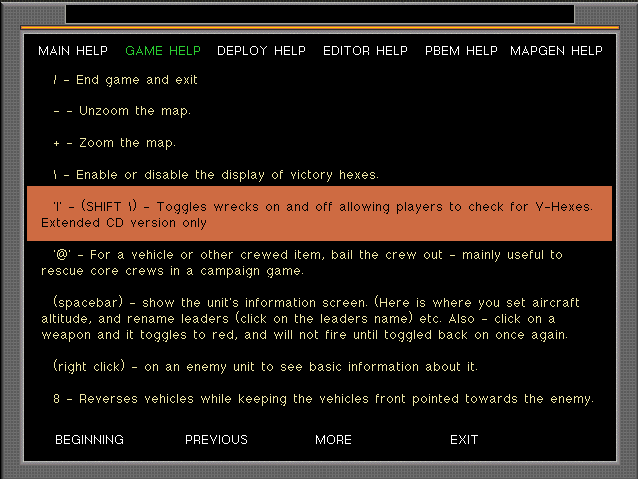Open the EDITOR HELP section
Image resolution: width=638 pixels, height=479 pixels.
[x=365, y=51]
